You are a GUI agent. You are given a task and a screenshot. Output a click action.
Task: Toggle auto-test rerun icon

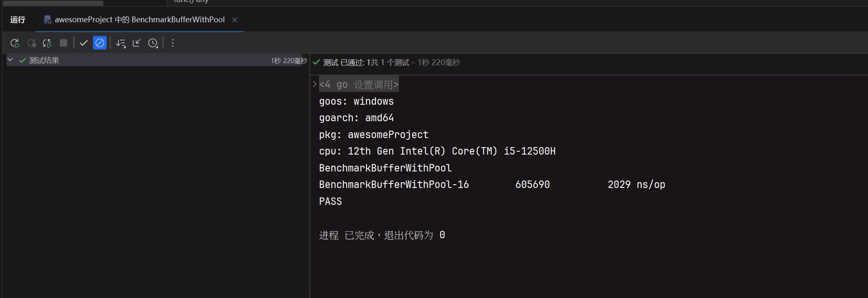tap(47, 43)
